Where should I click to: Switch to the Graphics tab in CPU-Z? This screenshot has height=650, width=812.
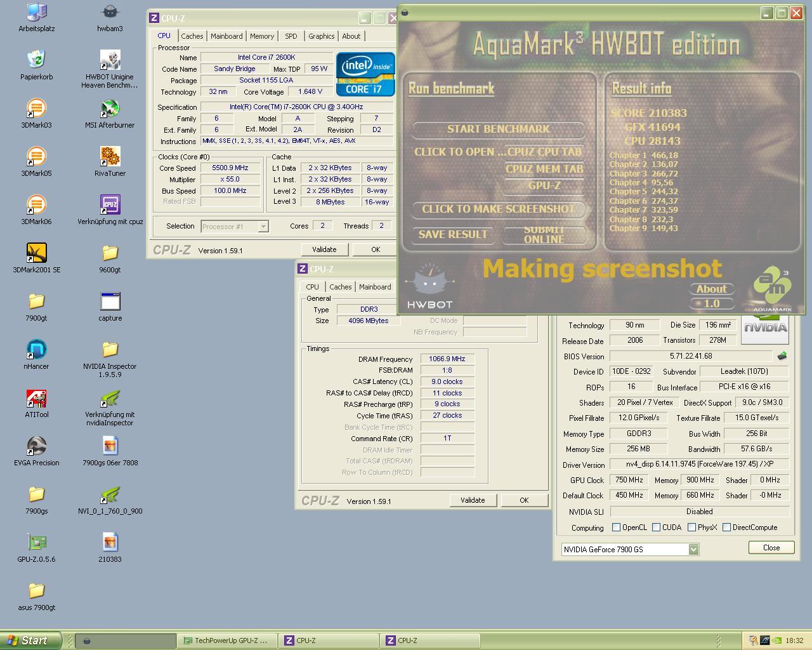[322, 36]
